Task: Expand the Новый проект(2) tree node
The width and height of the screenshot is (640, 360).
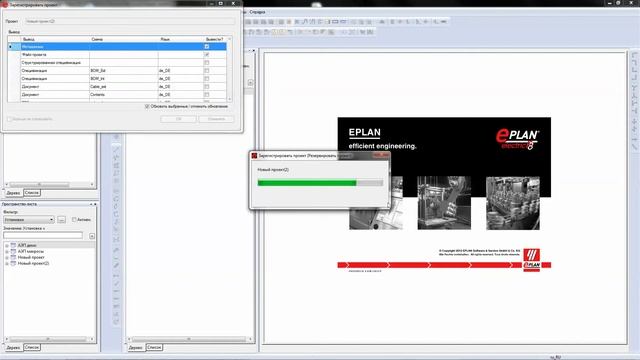Action: [x=7, y=264]
